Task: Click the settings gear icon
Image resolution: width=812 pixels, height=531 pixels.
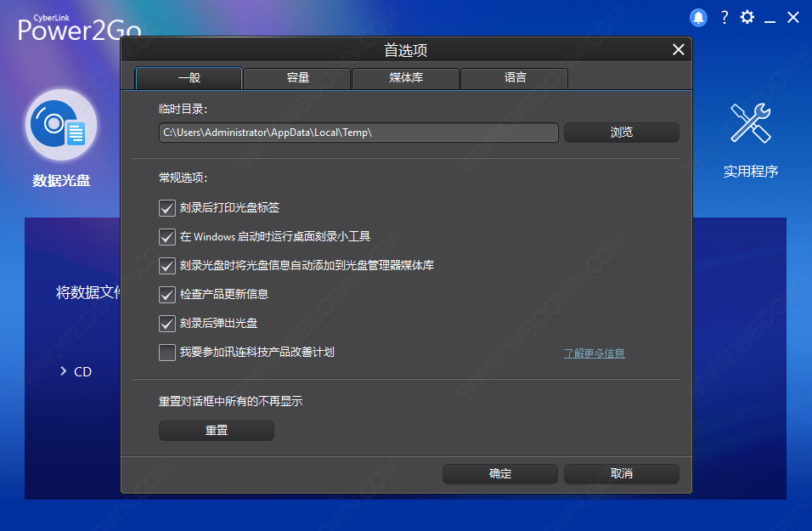Action: coord(747,17)
